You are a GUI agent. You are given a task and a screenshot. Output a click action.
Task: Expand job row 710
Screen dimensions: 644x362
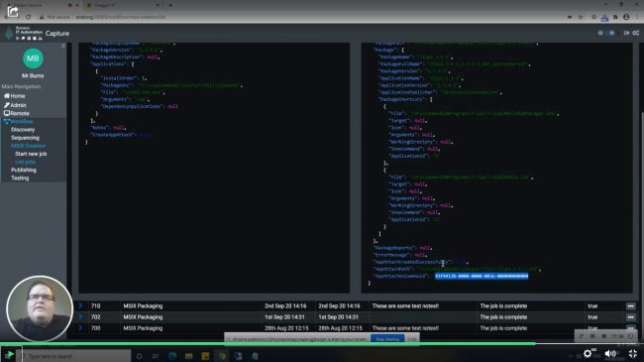pos(80,305)
